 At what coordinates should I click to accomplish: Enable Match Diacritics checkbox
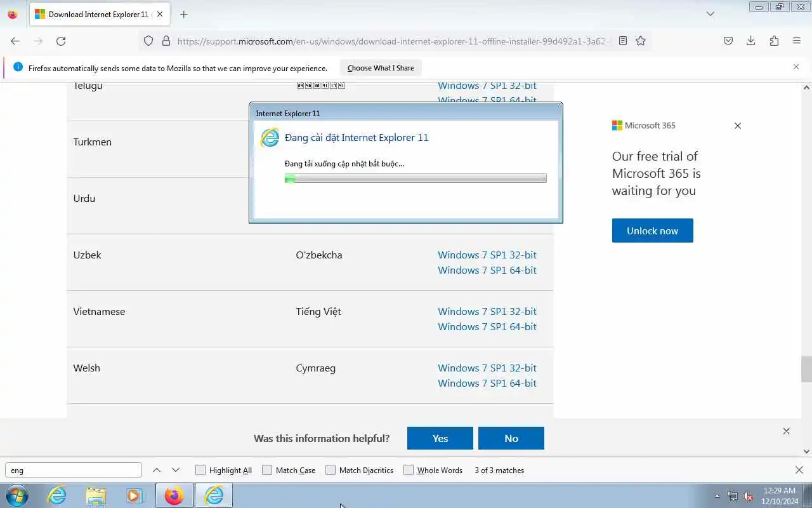click(331, 470)
